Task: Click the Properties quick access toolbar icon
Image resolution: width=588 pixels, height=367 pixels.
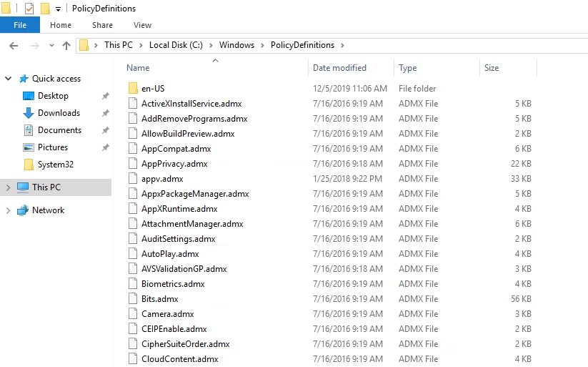Action: 29,9
